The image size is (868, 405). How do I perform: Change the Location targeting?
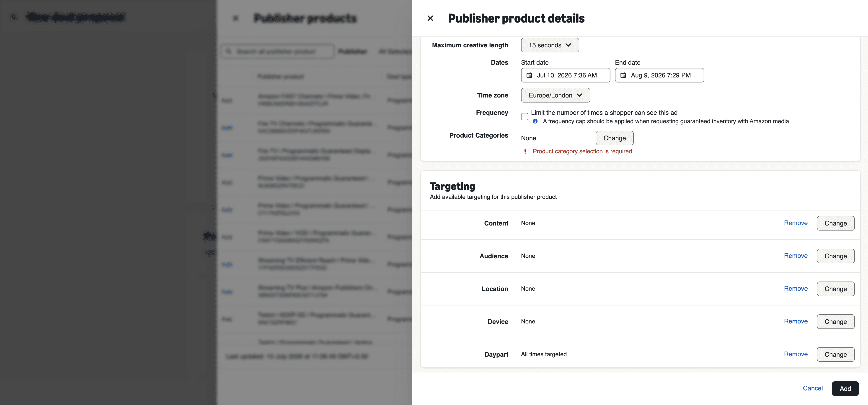click(836, 289)
